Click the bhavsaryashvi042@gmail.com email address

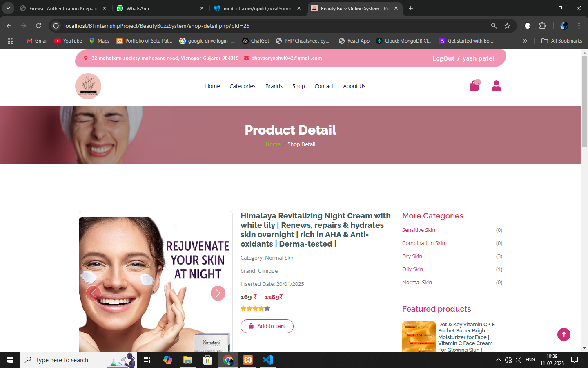(x=287, y=58)
